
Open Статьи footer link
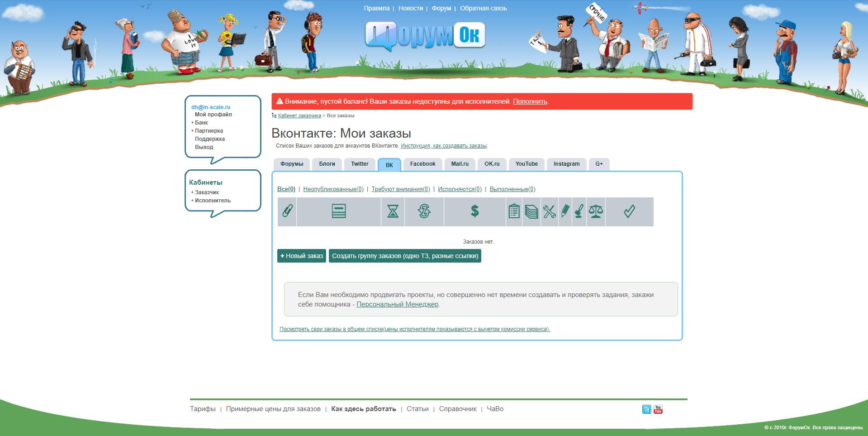tap(417, 409)
